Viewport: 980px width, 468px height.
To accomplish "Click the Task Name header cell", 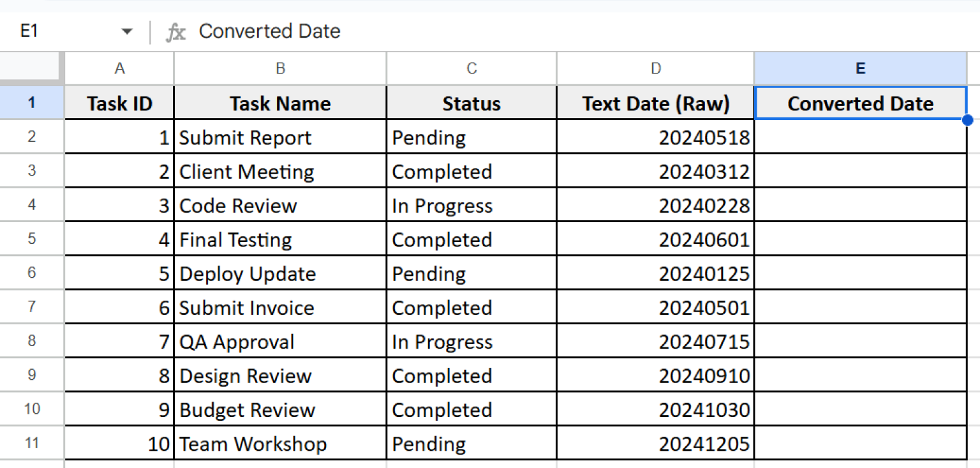I will pyautogui.click(x=279, y=103).
